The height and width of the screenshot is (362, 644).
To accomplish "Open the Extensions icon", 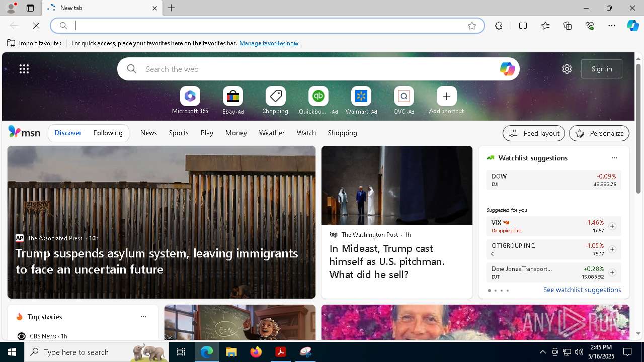I will point(499,26).
